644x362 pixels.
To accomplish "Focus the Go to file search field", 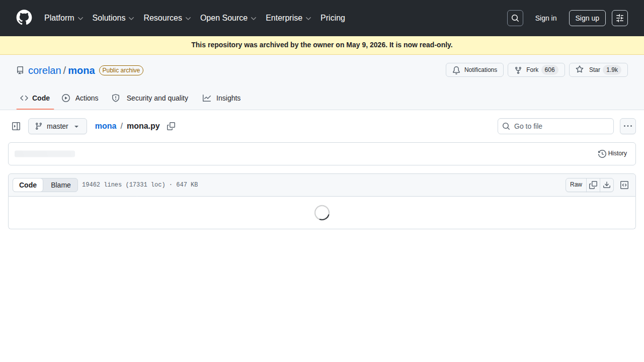I will click(x=555, y=126).
